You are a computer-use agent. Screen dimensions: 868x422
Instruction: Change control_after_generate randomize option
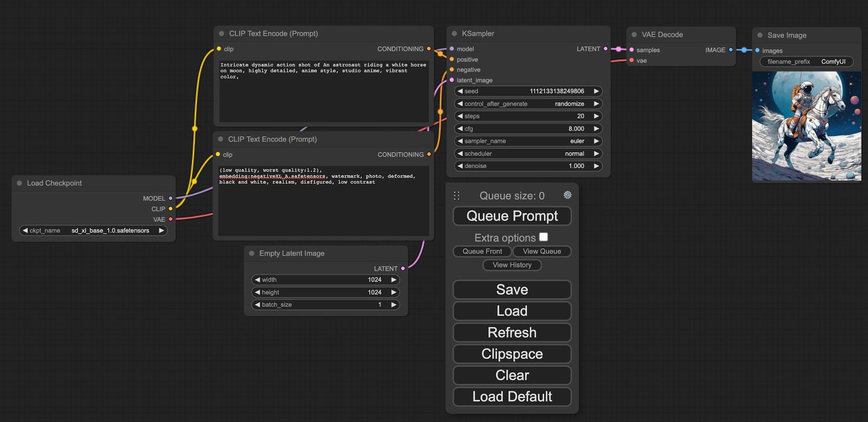528,104
